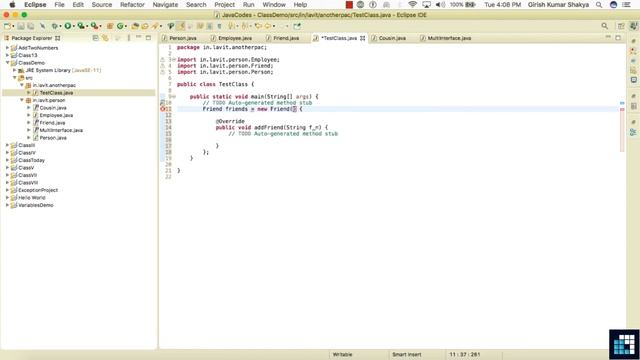This screenshot has width=640, height=360.
Task: Click the New file wizard icon
Action: 7,26
